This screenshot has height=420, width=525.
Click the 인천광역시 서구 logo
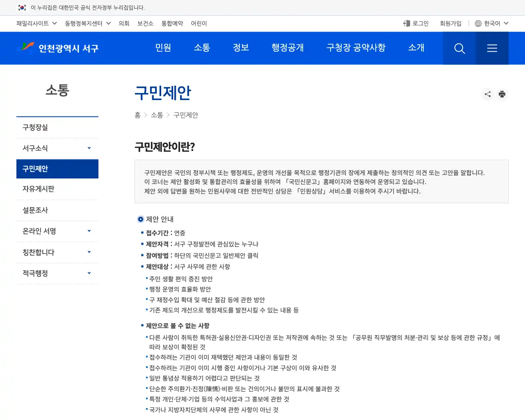(58, 48)
